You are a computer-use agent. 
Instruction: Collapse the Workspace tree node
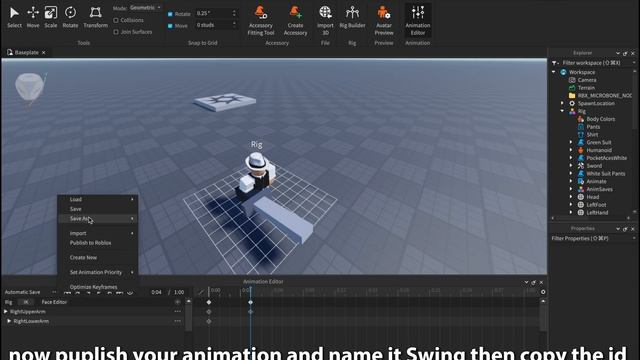(554, 72)
